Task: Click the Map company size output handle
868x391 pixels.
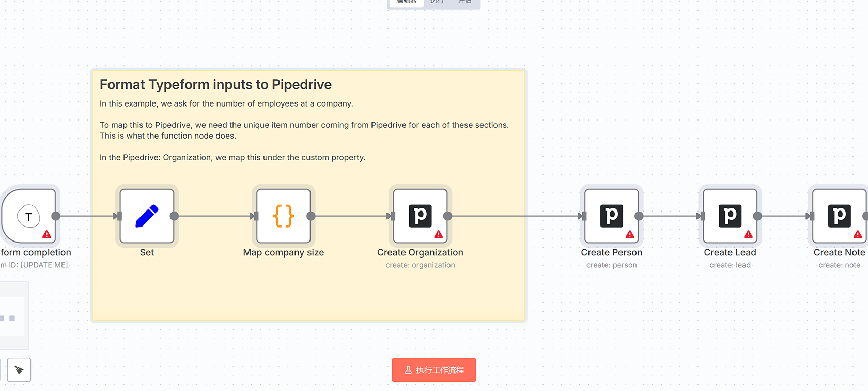Action: [x=311, y=216]
